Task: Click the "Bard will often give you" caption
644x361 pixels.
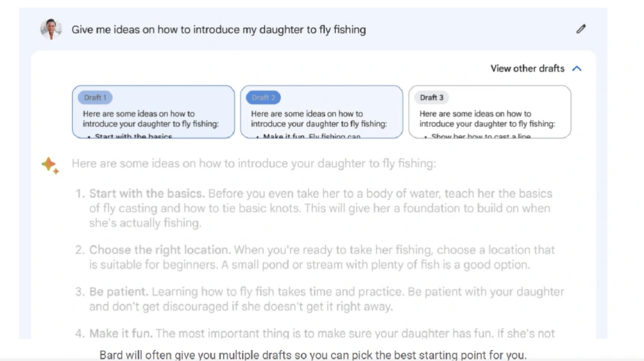Action: point(313,355)
